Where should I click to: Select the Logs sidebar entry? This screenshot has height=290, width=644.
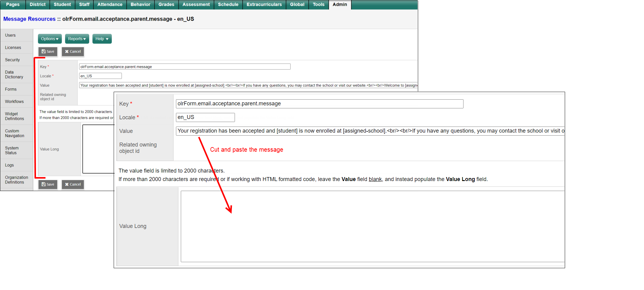[x=9, y=165]
